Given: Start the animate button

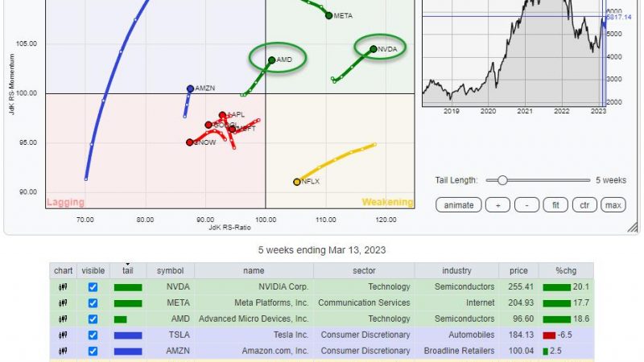Looking at the screenshot, I should [x=459, y=205].
